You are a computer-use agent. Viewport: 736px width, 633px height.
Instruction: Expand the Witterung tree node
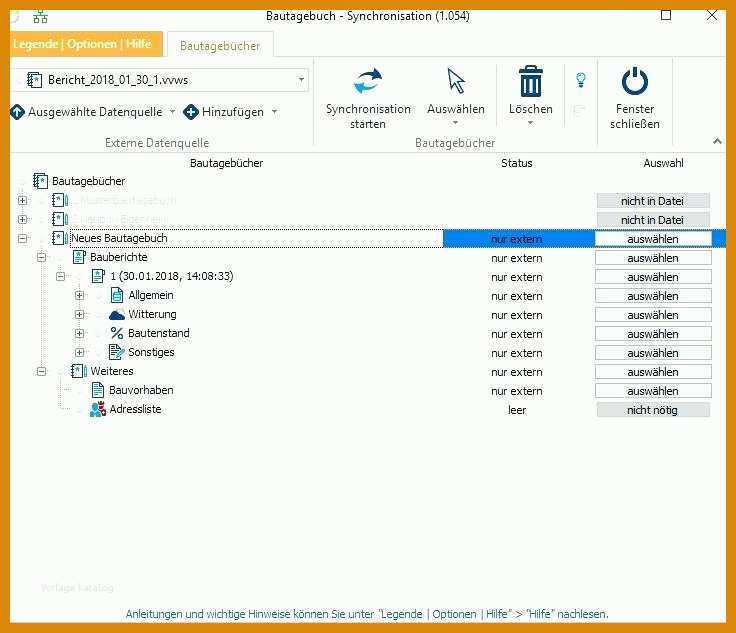pyautogui.click(x=79, y=314)
